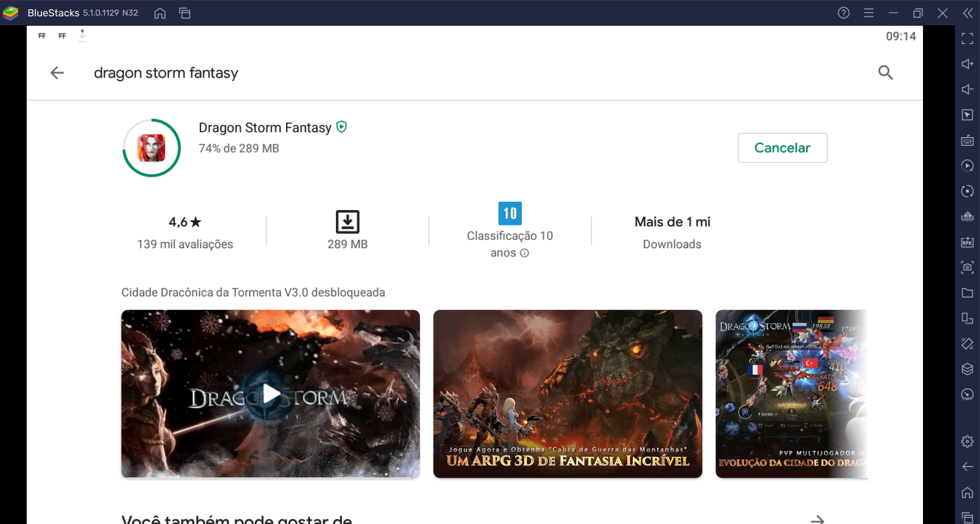Click the 09:14 clock in status bar
980x524 pixels.
[901, 36]
